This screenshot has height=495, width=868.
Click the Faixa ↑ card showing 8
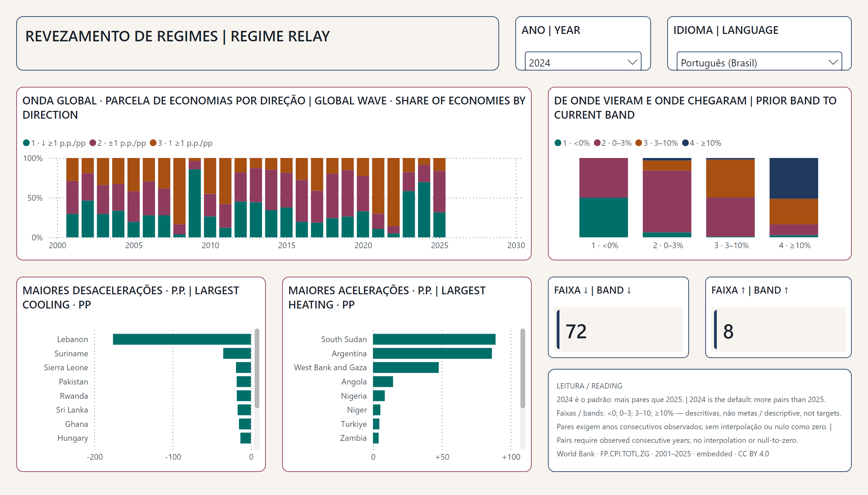pos(778,330)
